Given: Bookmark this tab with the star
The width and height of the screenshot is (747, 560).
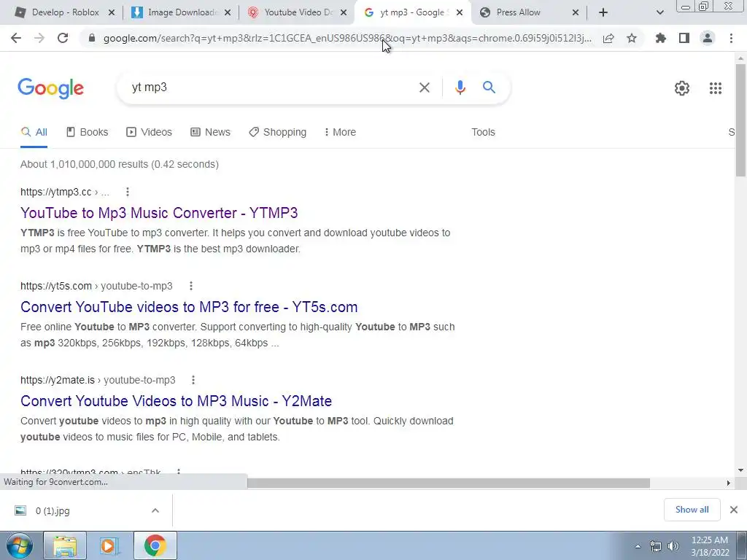Looking at the screenshot, I should (632, 38).
